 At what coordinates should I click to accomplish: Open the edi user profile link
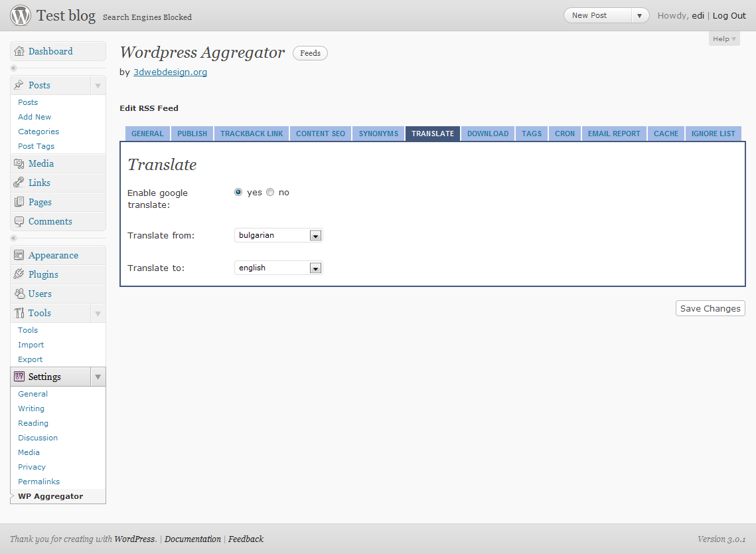pos(698,15)
